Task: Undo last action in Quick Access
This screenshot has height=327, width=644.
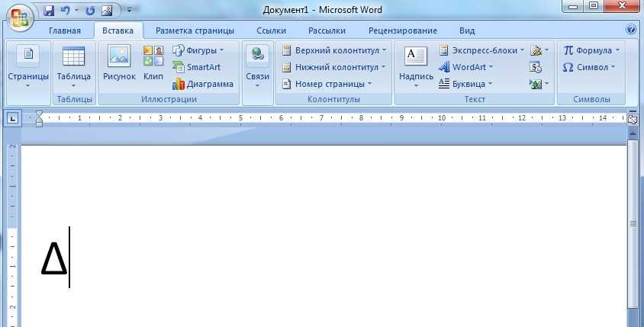Action: [65, 11]
